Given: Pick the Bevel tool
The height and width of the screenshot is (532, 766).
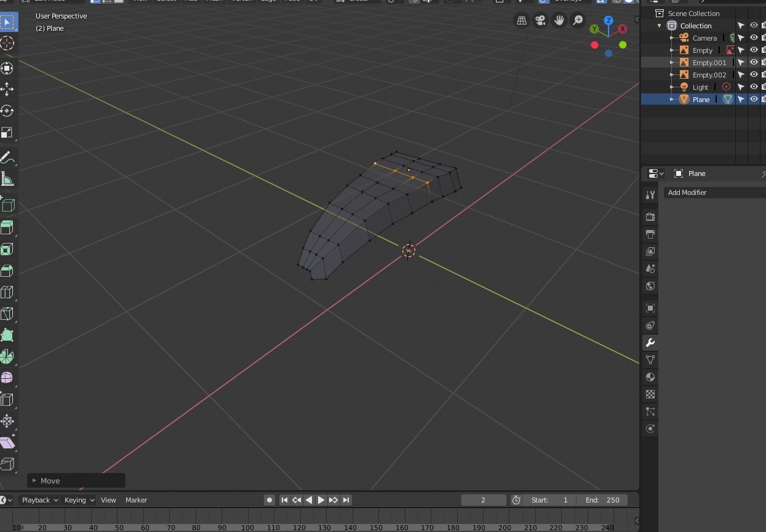Looking at the screenshot, I should coord(7,271).
